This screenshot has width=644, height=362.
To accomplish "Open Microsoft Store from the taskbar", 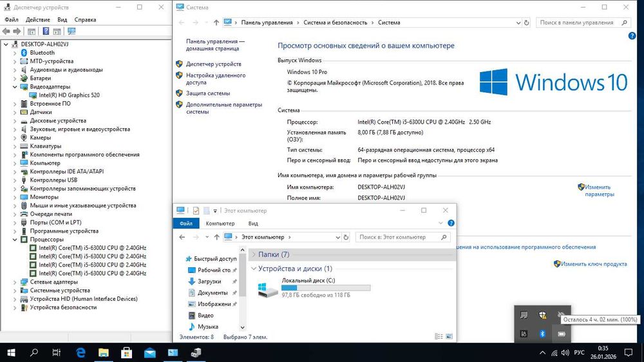I will click(x=126, y=352).
